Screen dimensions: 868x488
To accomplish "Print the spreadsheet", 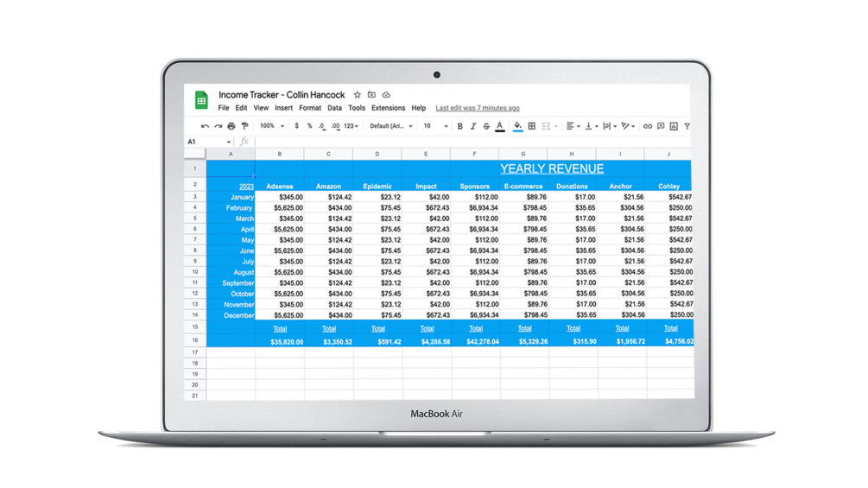I will (231, 126).
